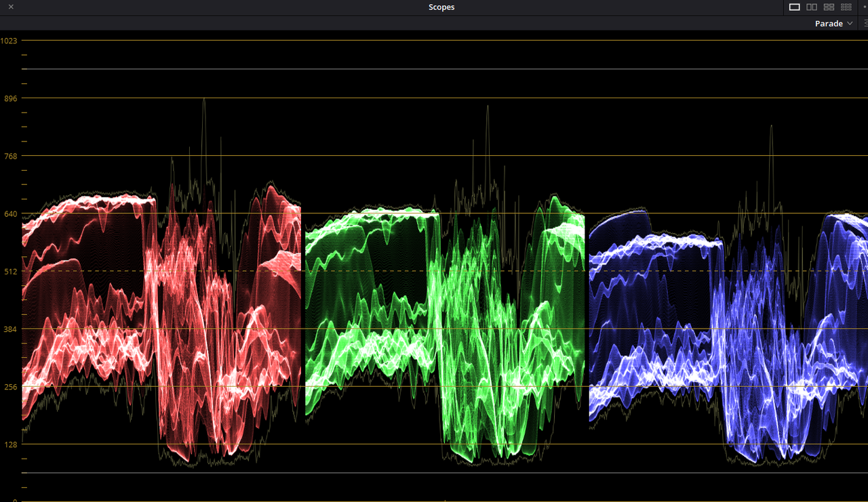Viewport: 868px width, 502px height.
Task: Click the 256 scale label
Action: 11,387
